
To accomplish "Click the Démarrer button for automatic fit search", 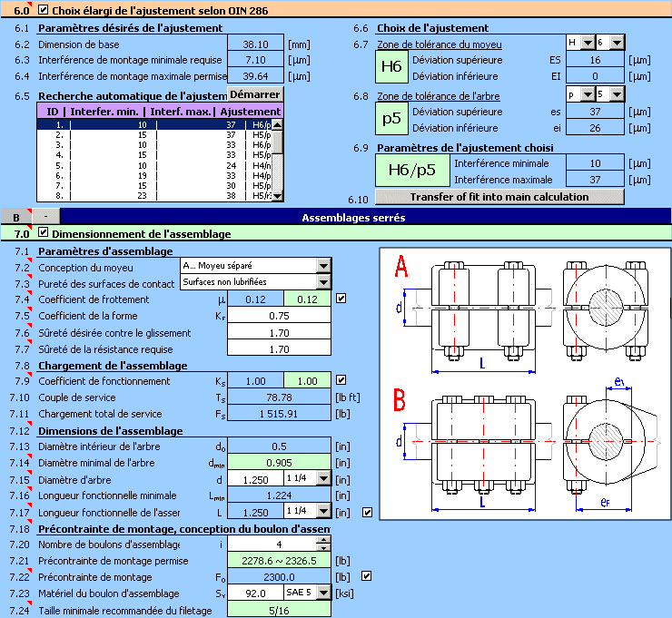I will [255, 94].
